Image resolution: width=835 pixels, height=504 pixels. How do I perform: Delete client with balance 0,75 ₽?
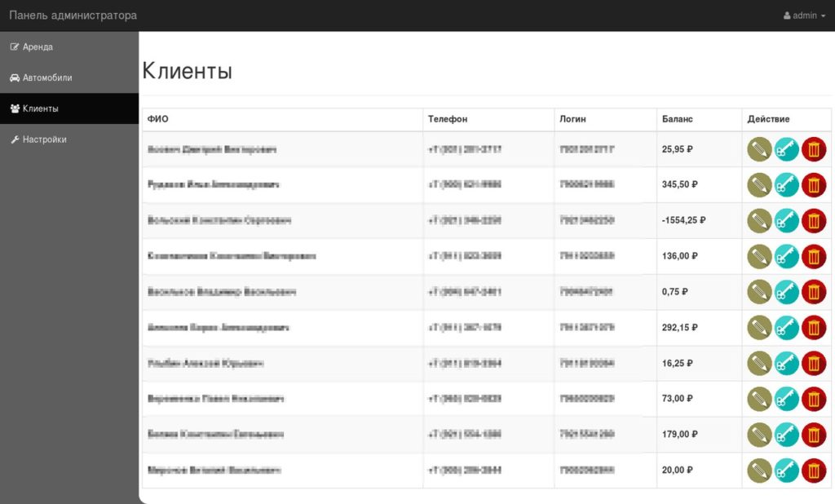pyautogui.click(x=814, y=293)
